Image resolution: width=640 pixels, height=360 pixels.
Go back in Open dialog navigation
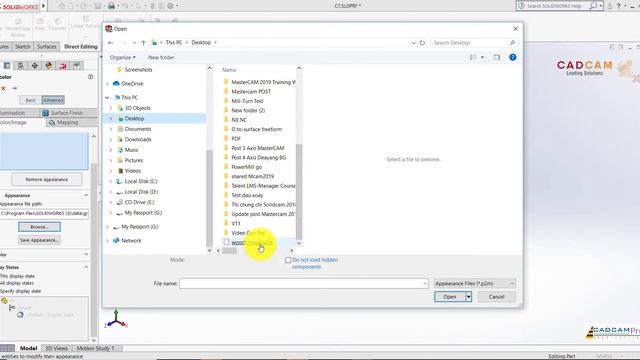click(111, 42)
